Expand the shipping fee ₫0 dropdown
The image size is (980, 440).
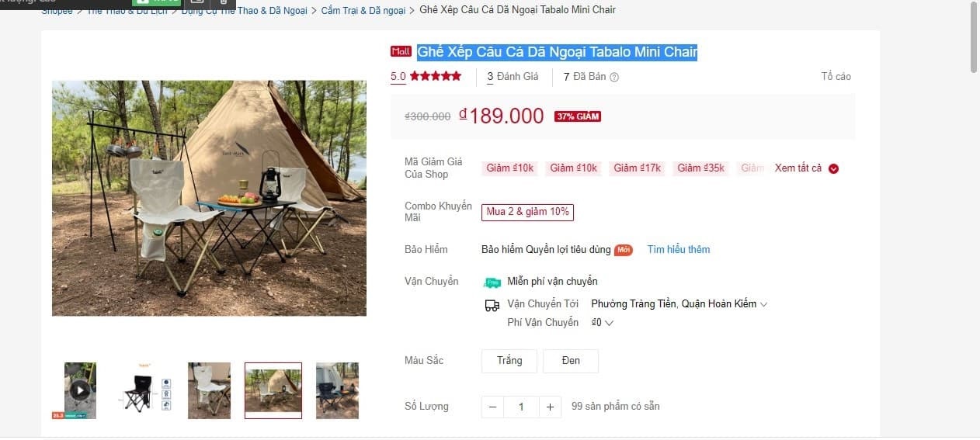tap(603, 323)
